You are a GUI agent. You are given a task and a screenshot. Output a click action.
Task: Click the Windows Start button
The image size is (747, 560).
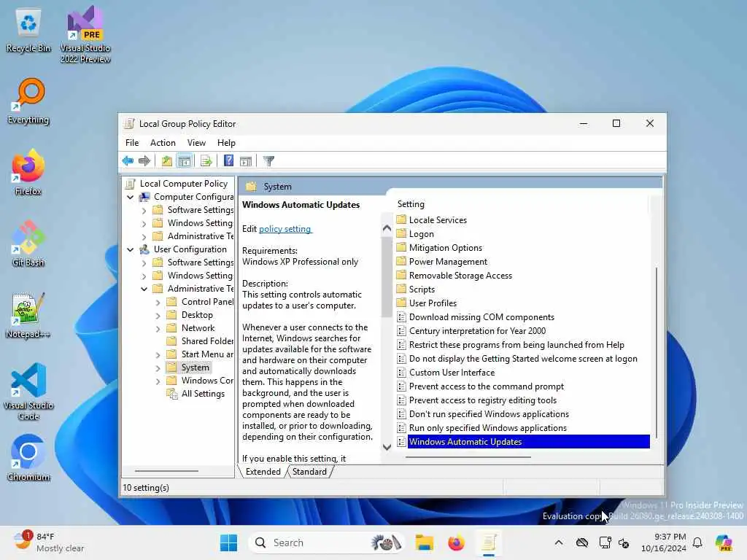pyautogui.click(x=228, y=542)
